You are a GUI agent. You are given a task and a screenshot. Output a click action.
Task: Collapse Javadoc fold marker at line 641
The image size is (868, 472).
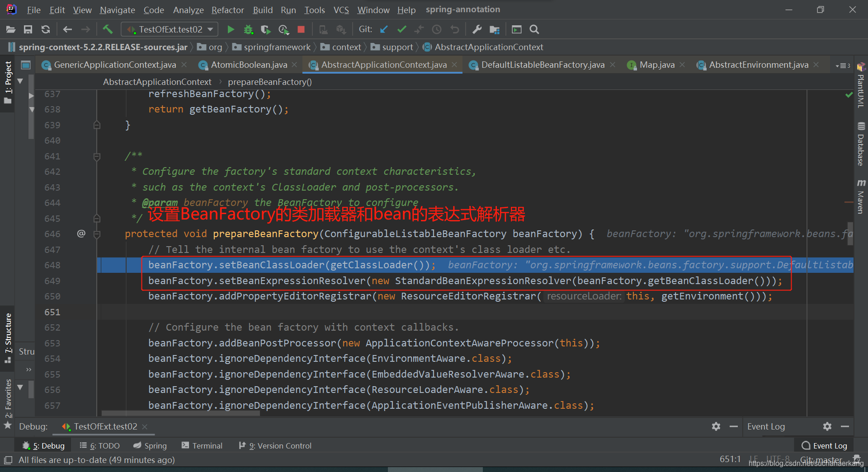point(97,156)
